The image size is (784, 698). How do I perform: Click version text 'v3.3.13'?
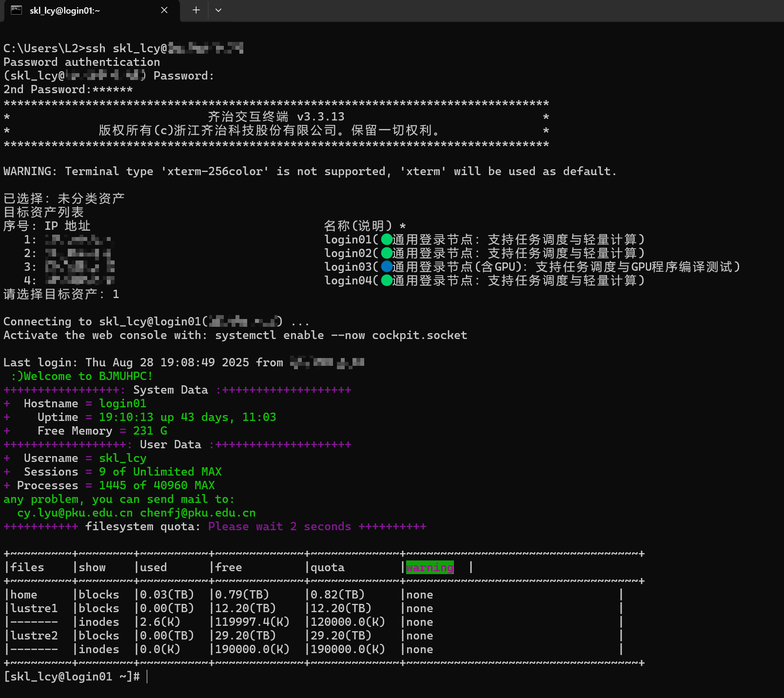pos(321,117)
